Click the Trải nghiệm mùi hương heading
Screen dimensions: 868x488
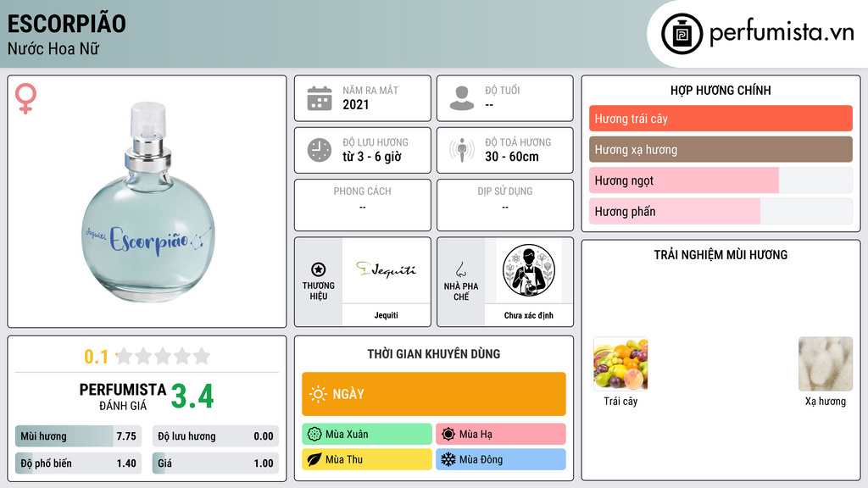click(721, 255)
